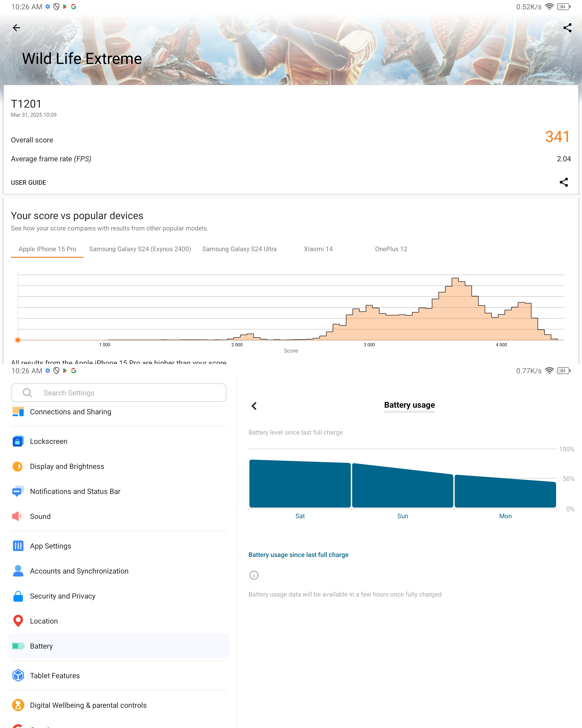Tap the average frame rate value 2.04
This screenshot has height=728, width=582.
tap(563, 159)
